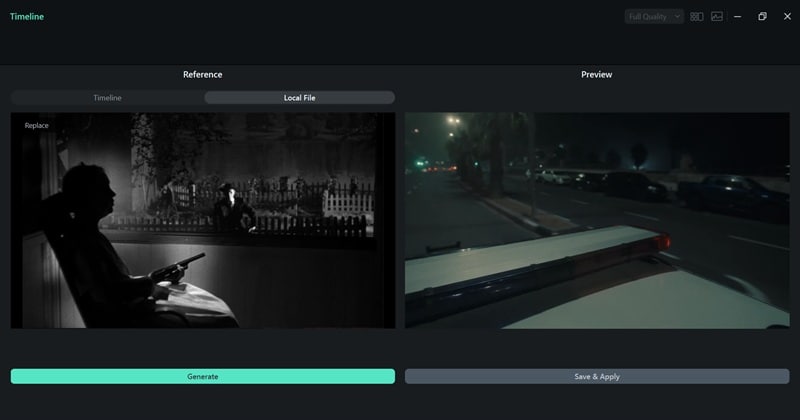Click the Timeline title label
The width and height of the screenshot is (800, 420).
(x=27, y=16)
